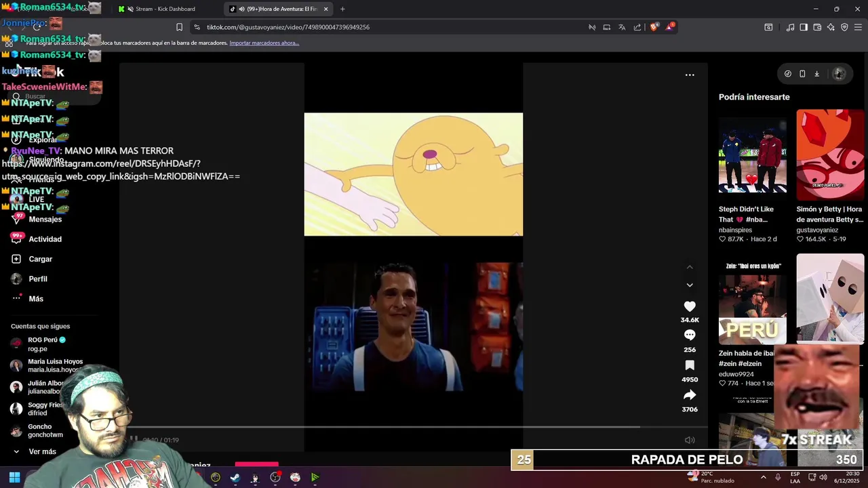Open the music note playlist toolbar icon
The image size is (868, 488).
[790, 27]
